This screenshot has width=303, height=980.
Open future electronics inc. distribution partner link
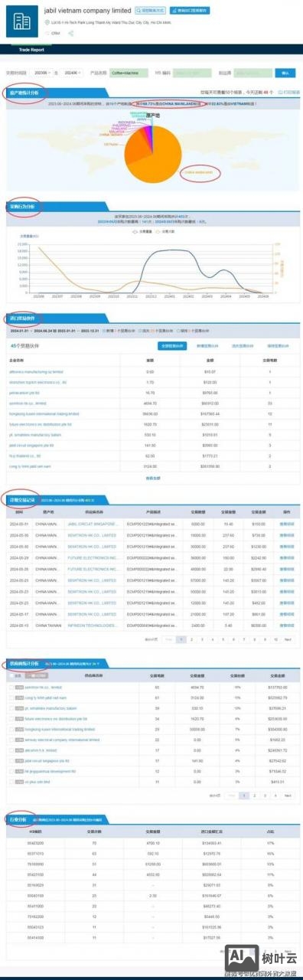coord(40,423)
